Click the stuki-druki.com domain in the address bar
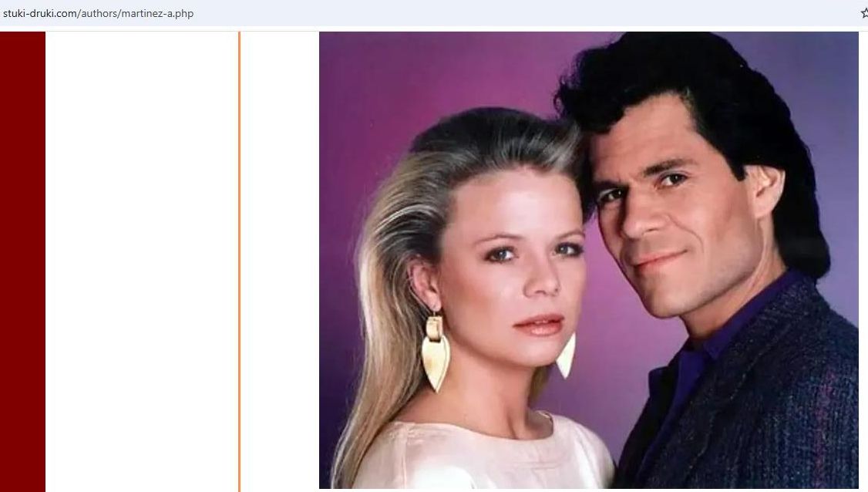The image size is (868, 492). point(39,13)
